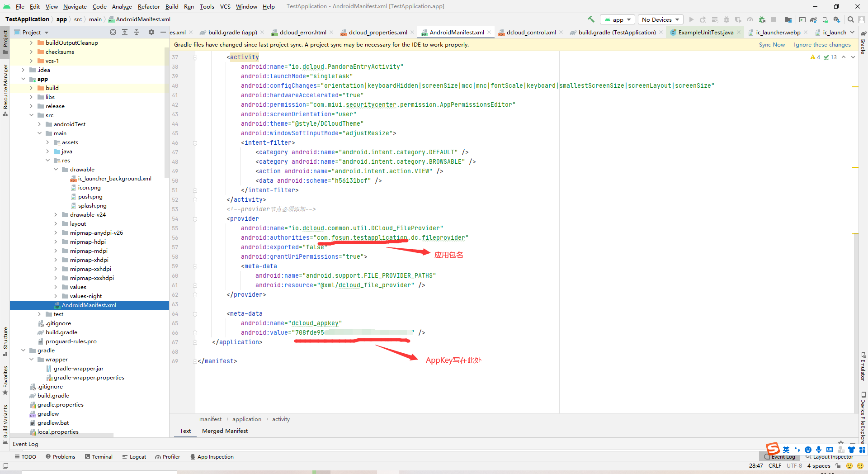Click Ignore these changes link
The width and height of the screenshot is (868, 474).
[822, 45]
